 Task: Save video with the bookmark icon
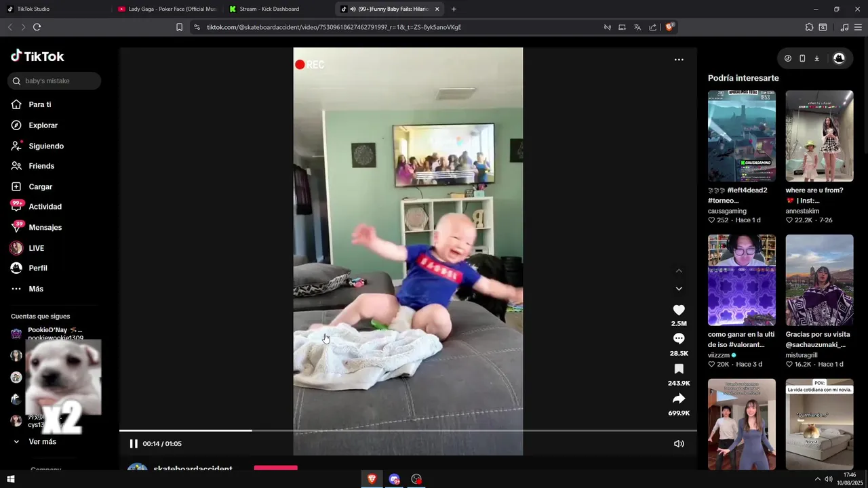[679, 369]
